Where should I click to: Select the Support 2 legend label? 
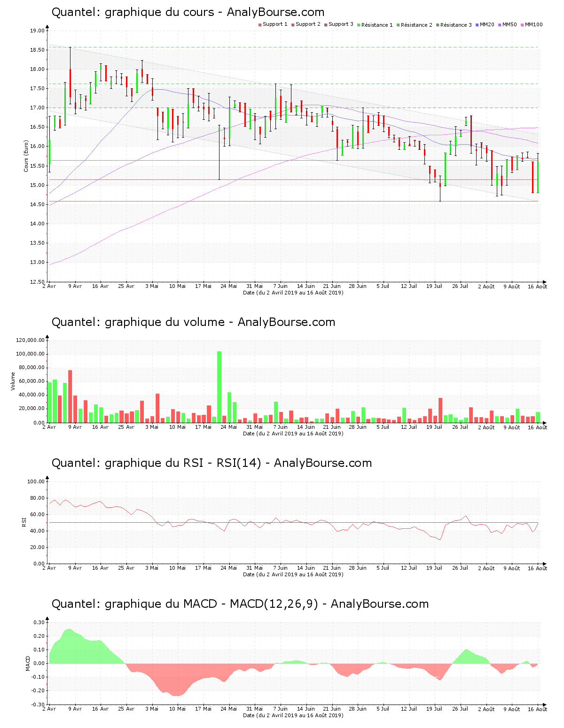(308, 24)
